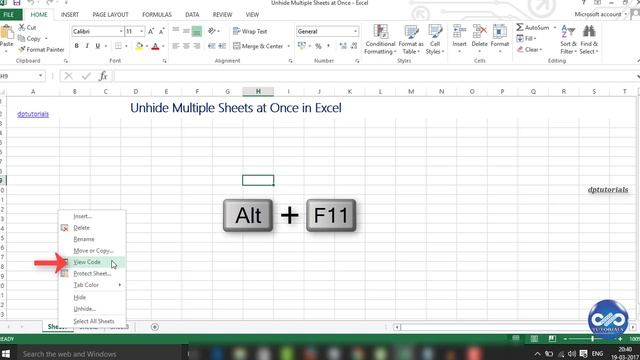Increase cell indent
640x360 pixels.
click(222, 46)
